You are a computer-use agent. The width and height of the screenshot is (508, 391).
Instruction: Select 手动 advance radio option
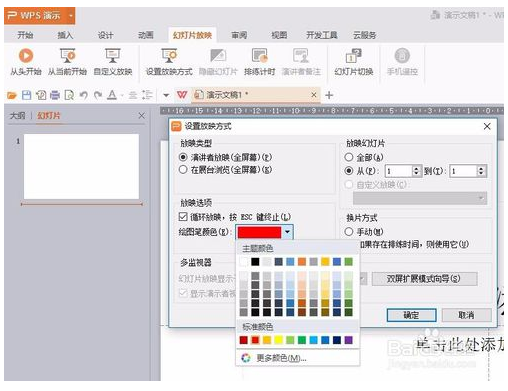pos(349,232)
